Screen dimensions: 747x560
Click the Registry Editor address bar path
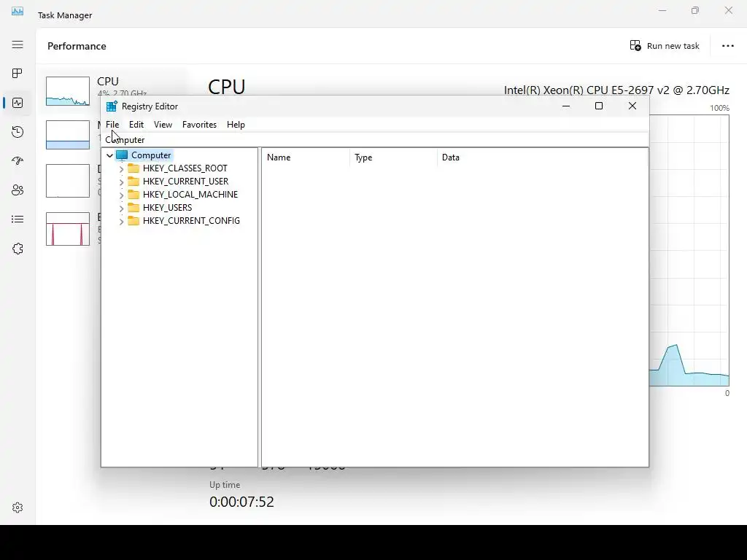coord(376,139)
